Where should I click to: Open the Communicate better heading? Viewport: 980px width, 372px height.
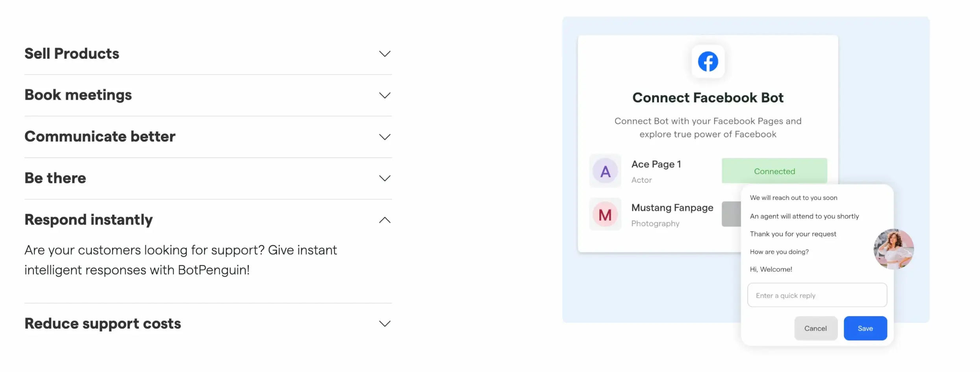(100, 136)
